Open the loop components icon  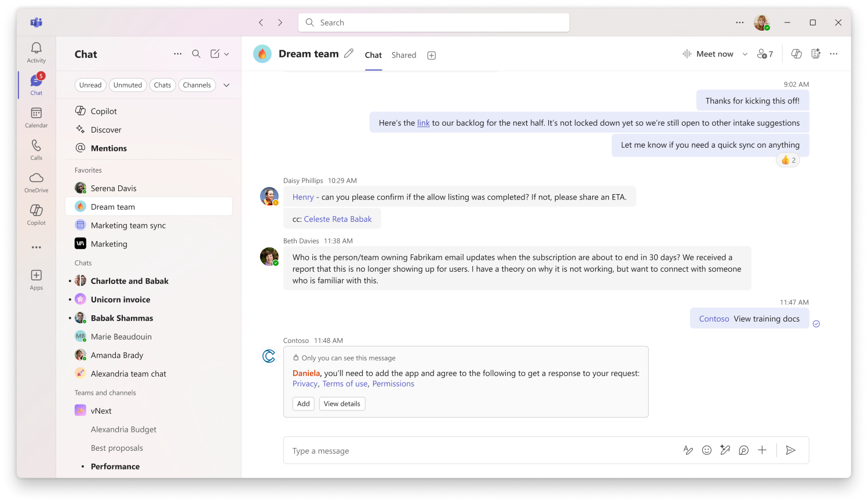click(744, 450)
